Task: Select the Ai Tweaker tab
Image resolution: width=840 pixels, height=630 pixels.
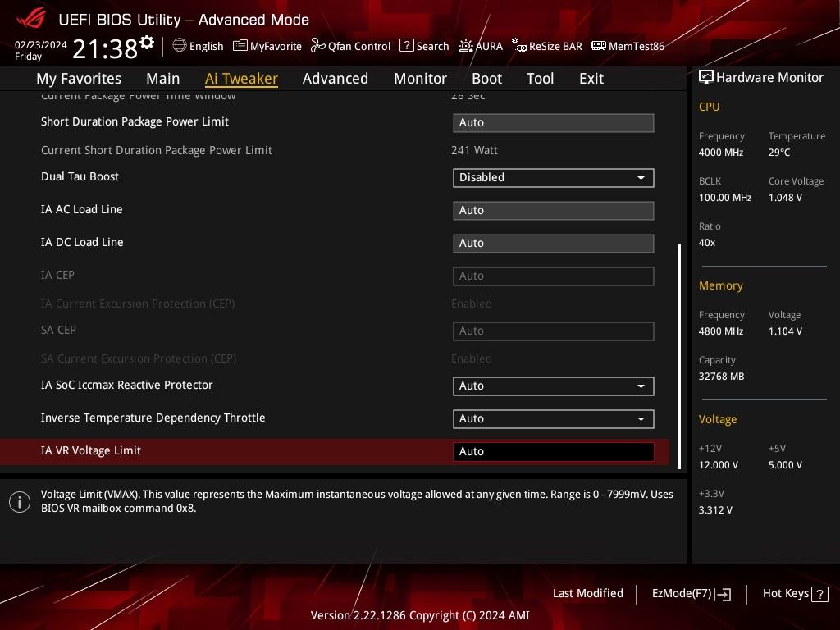Action: [241, 78]
